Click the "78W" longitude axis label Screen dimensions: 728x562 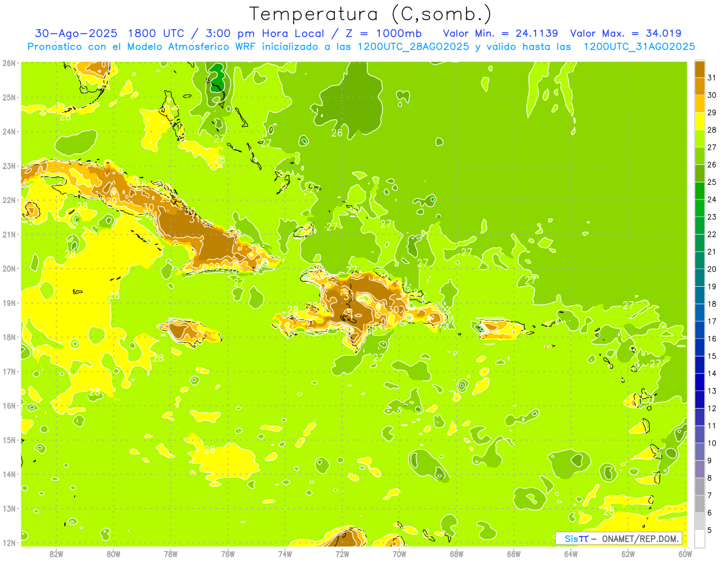[x=170, y=554]
